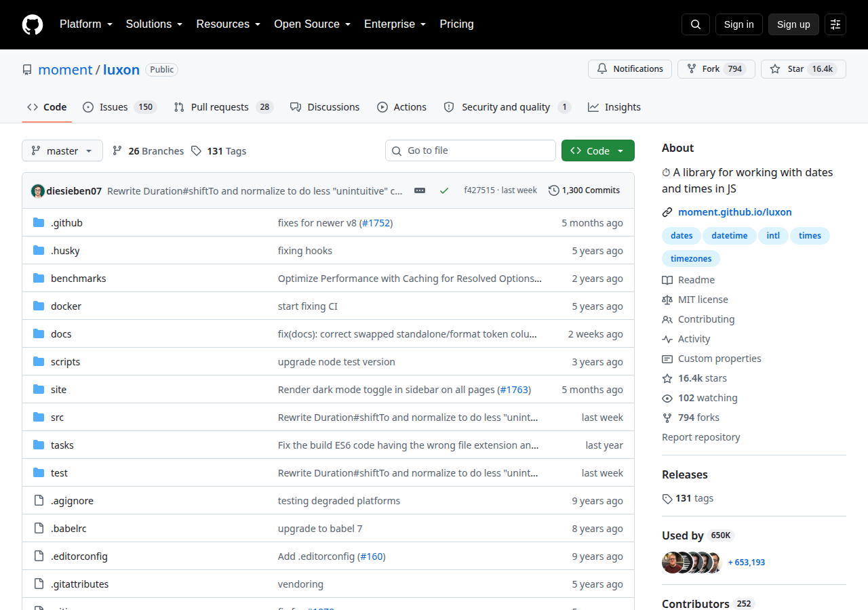The width and height of the screenshot is (868, 610).
Task: Focus the Go to file field
Action: (x=471, y=150)
